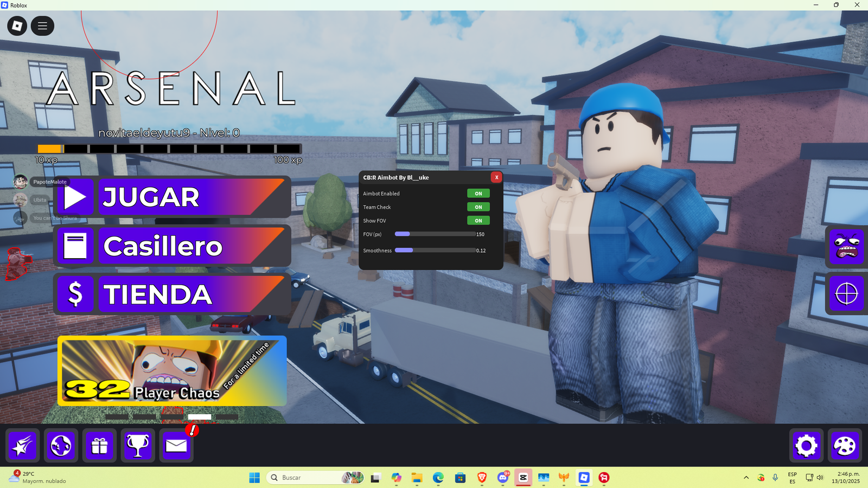868x488 pixels.
Task: Open the Casillero locker menu
Action: coord(173,246)
